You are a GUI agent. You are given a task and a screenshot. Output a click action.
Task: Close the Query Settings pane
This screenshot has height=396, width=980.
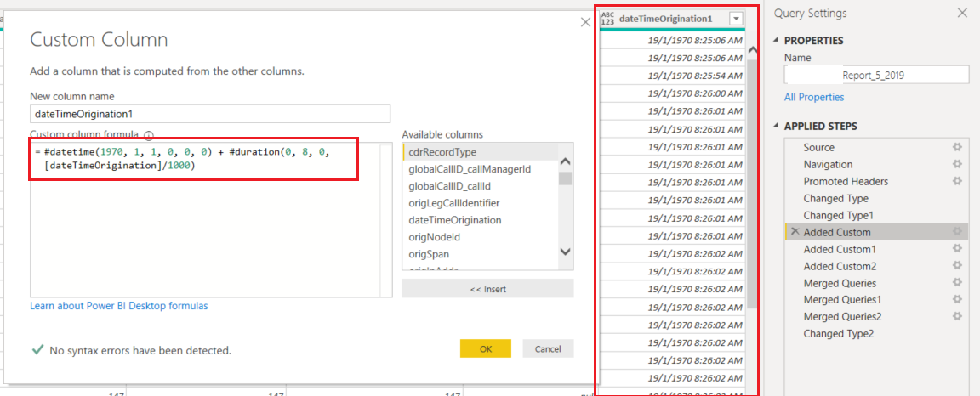[x=962, y=13]
